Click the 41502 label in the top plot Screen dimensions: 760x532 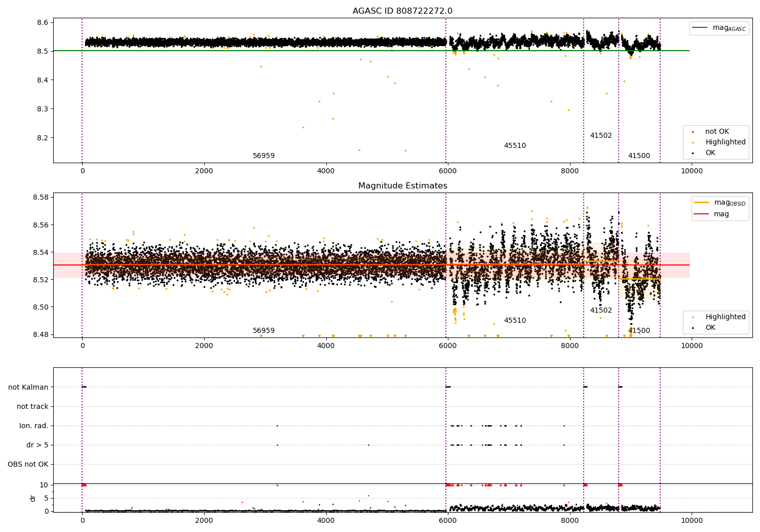(601, 136)
